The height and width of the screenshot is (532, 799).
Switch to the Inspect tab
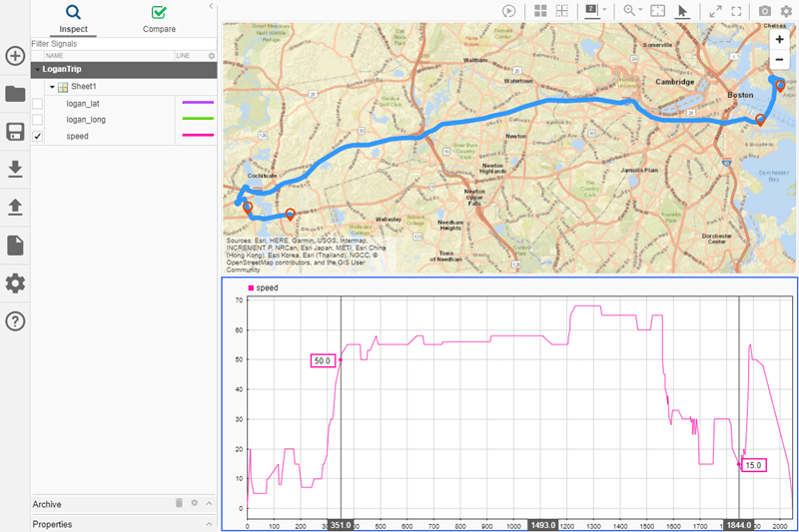click(73, 19)
